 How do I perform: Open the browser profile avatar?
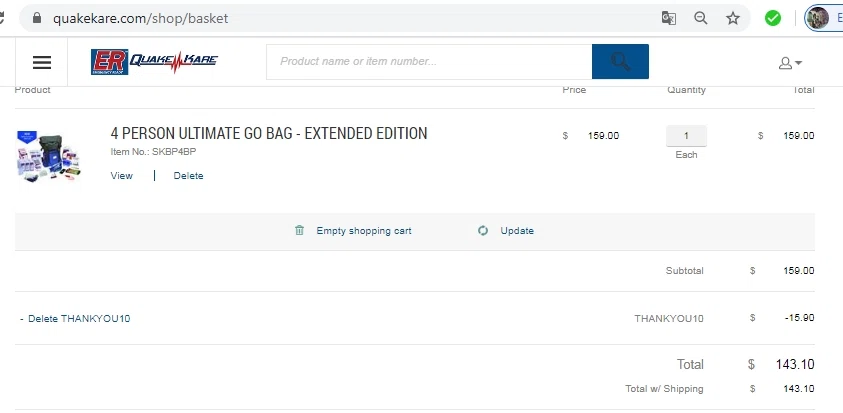[818, 18]
